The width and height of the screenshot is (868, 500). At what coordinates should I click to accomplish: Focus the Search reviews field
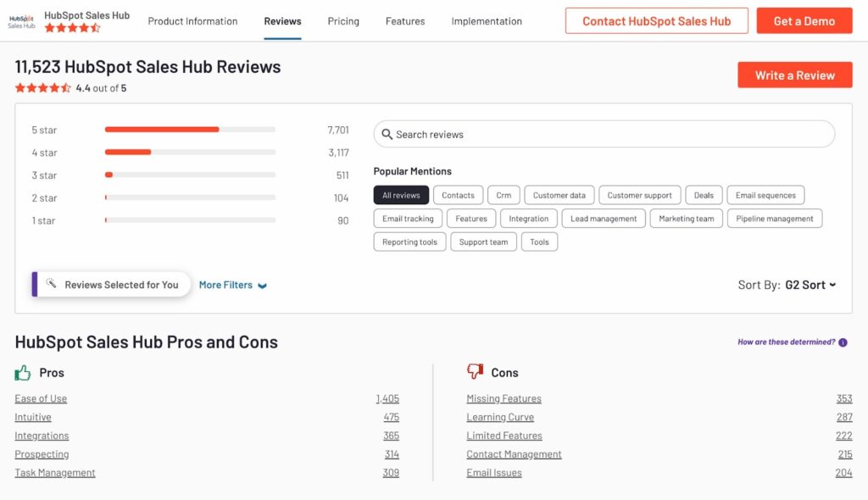(604, 134)
